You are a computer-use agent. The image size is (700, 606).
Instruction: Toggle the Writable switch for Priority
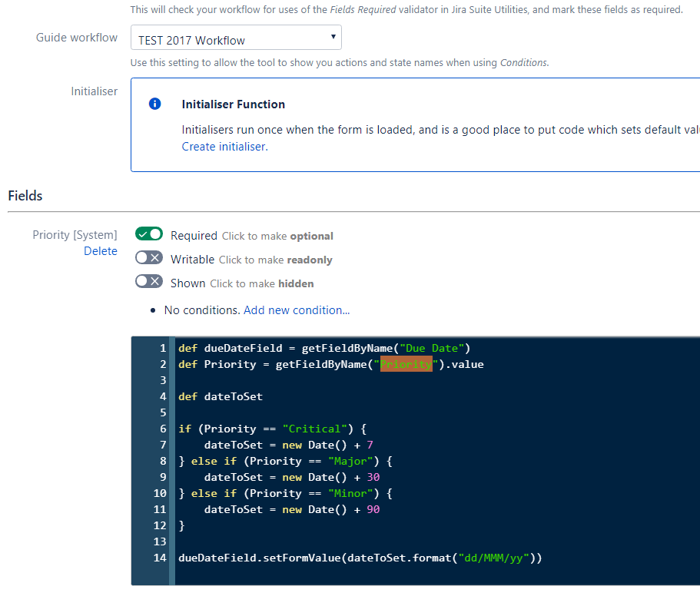click(x=148, y=257)
